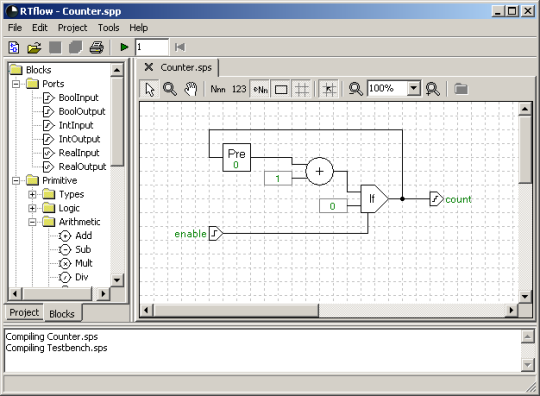This screenshot has height=396, width=540.
Task: Click the New file toolbar icon
Action: (14, 47)
